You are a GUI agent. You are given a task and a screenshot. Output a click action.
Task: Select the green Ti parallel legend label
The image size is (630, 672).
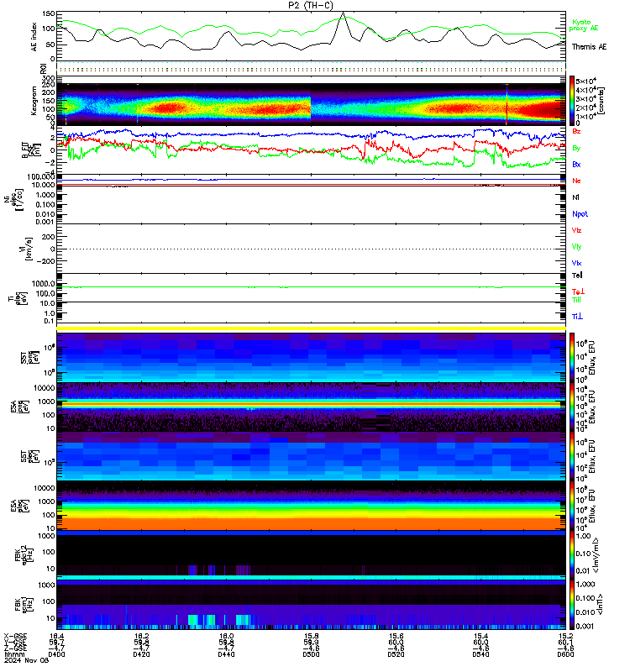click(x=576, y=300)
